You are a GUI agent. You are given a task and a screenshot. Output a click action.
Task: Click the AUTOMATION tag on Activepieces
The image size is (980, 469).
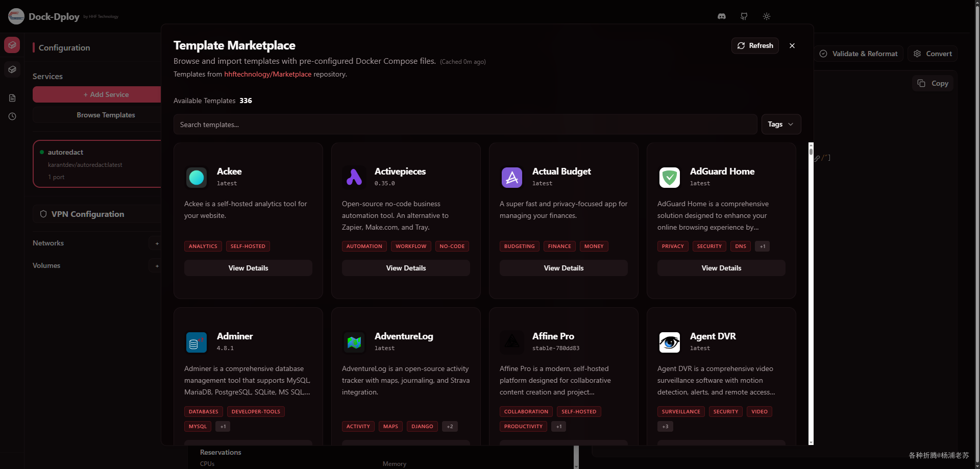click(x=364, y=246)
